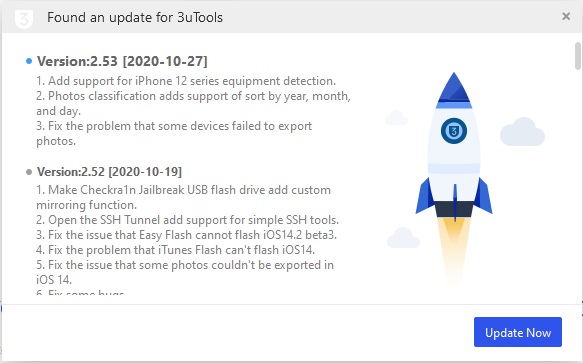Click the Update Now button
This screenshot has width=583, height=363.
518,332
